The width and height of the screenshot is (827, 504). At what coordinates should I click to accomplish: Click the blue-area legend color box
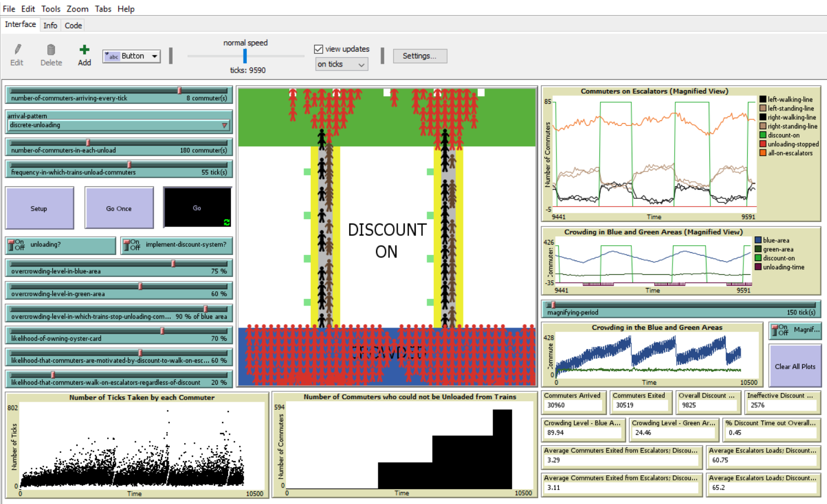tap(758, 240)
